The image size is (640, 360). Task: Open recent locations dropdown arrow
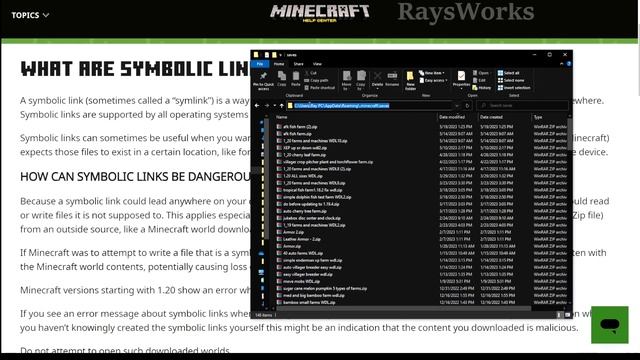pos(274,106)
